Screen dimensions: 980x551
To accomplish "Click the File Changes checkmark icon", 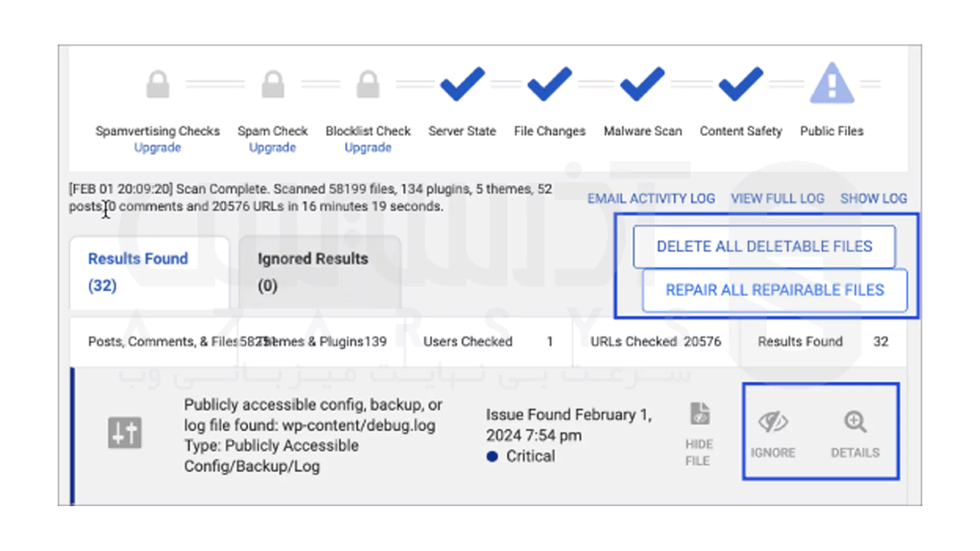I will coord(549,84).
